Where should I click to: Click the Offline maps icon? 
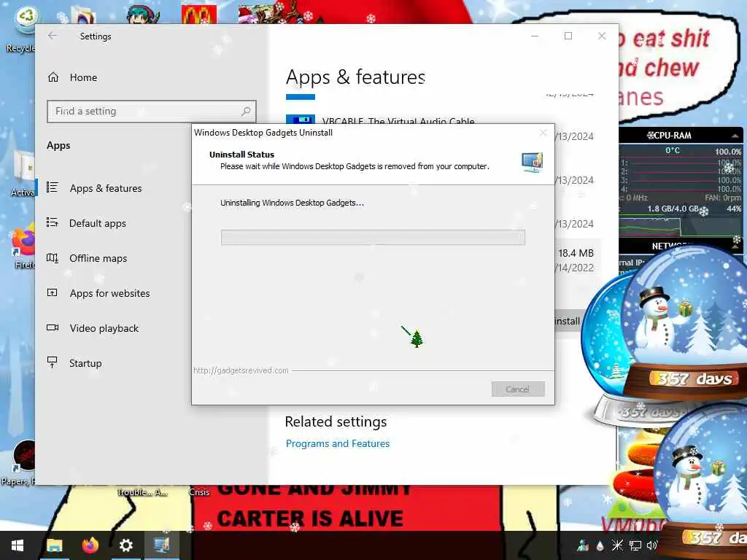click(x=53, y=257)
